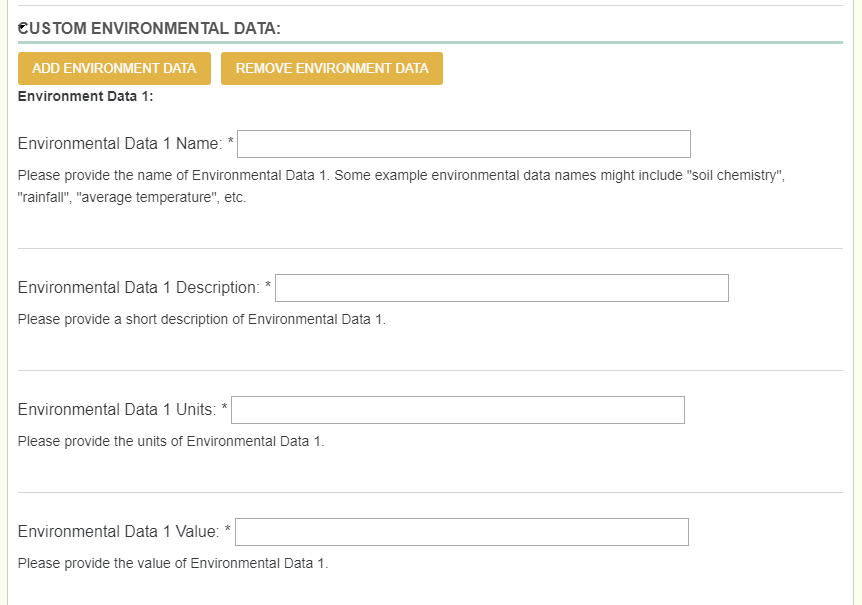Click the 'Environment Data 1:' heading
The image size is (862, 605).
coord(85,97)
